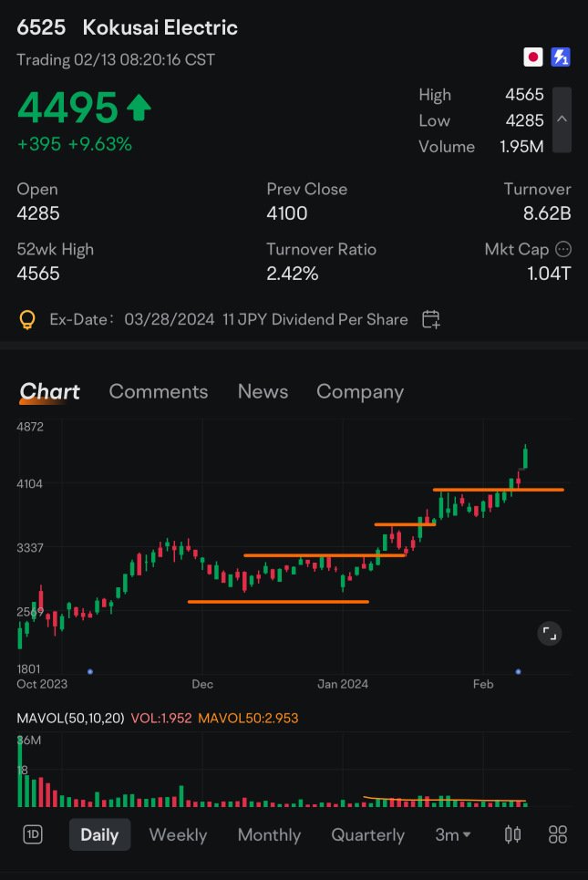The width and height of the screenshot is (588, 880).
Task: Tap the +395 price change value
Action: coord(38,144)
